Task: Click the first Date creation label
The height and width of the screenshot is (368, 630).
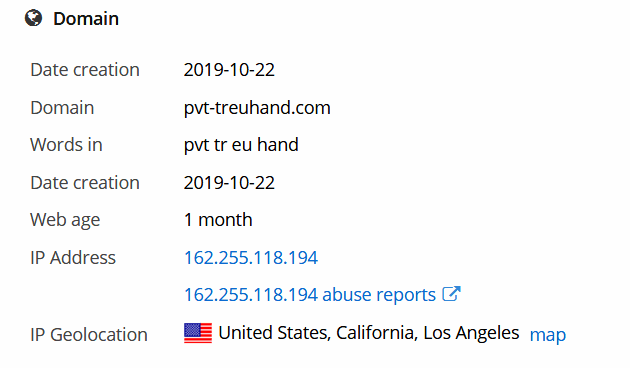Action: (85, 70)
